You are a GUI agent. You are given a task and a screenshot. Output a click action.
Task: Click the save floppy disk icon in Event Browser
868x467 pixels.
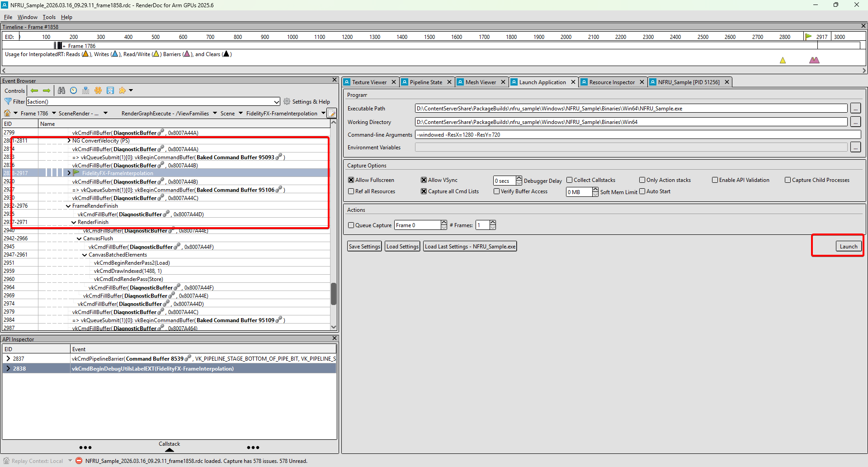pyautogui.click(x=110, y=91)
